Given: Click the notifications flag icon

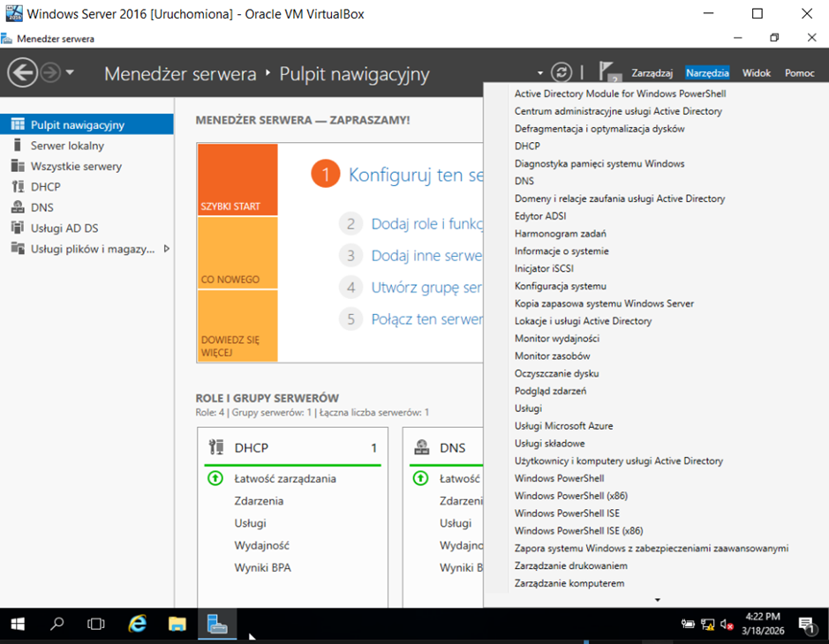Looking at the screenshot, I should pos(607,71).
